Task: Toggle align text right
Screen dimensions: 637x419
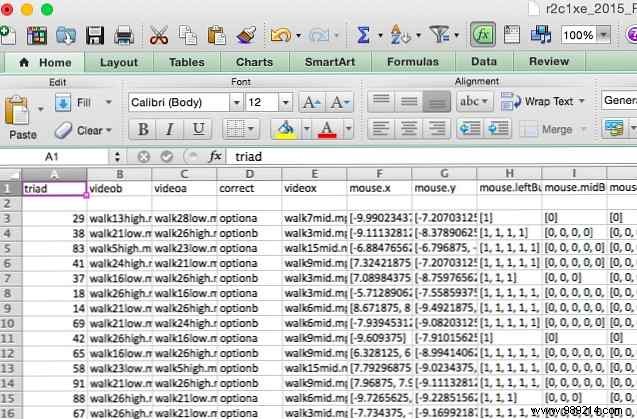Action: (x=437, y=129)
